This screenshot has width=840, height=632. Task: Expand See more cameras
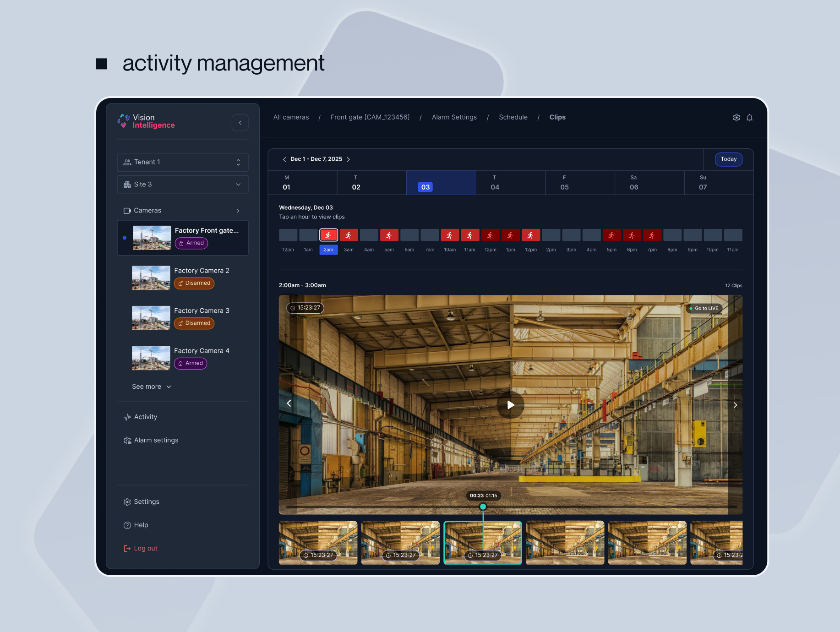[151, 387]
